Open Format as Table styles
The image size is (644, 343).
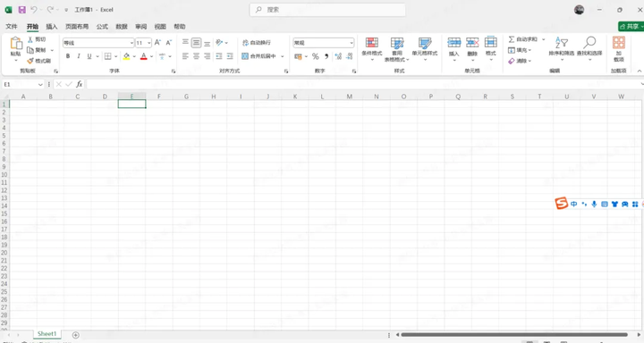coord(397,49)
